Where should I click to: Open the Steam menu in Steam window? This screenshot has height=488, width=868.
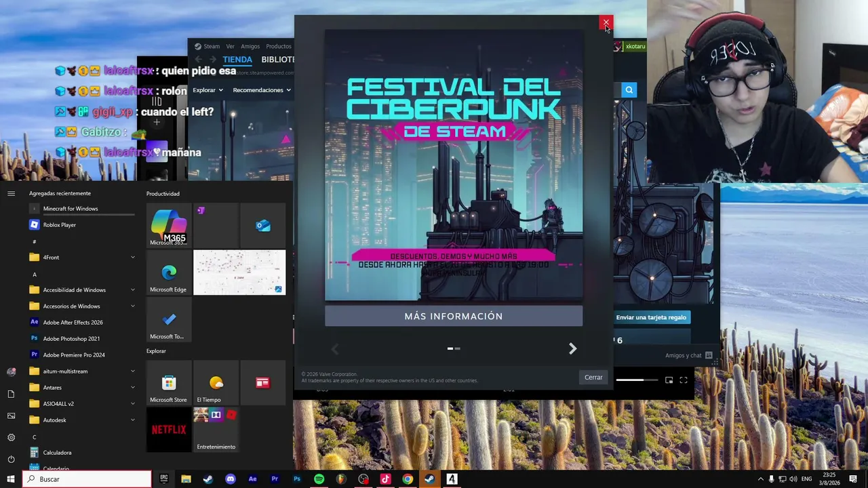click(x=208, y=46)
